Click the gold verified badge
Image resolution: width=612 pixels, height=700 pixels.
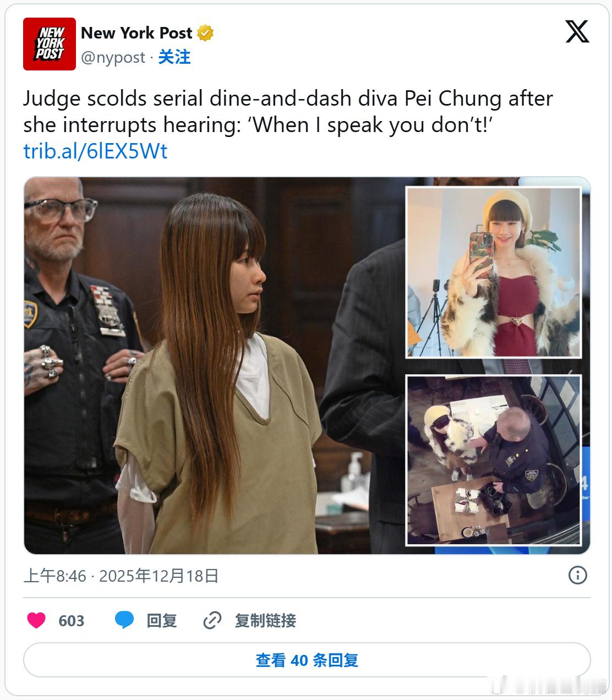205,33
